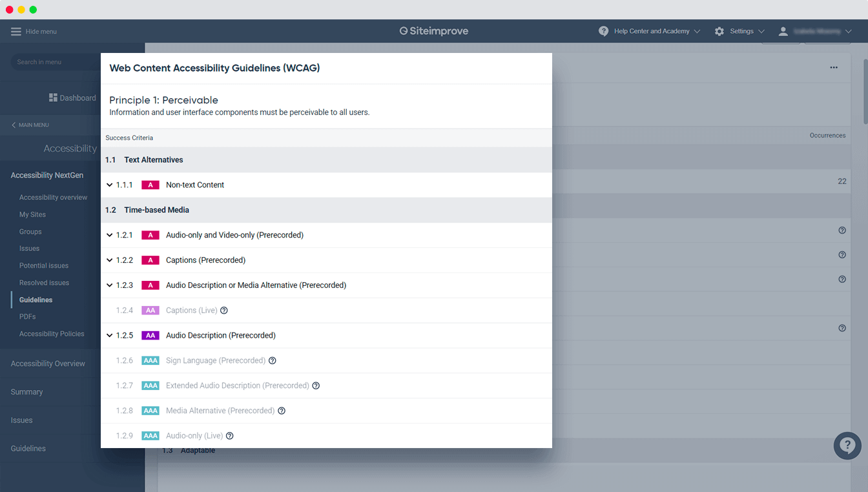Click the 1.1 Text Alternatives header row
Image resolution: width=868 pixels, height=492 pixels.
tap(326, 160)
